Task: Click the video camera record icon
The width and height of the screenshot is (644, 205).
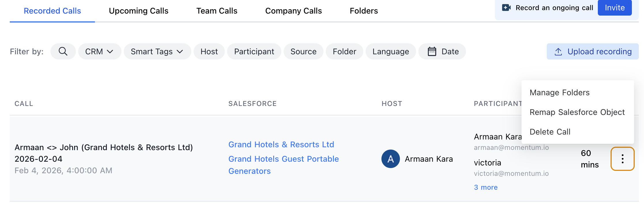Action: [506, 8]
